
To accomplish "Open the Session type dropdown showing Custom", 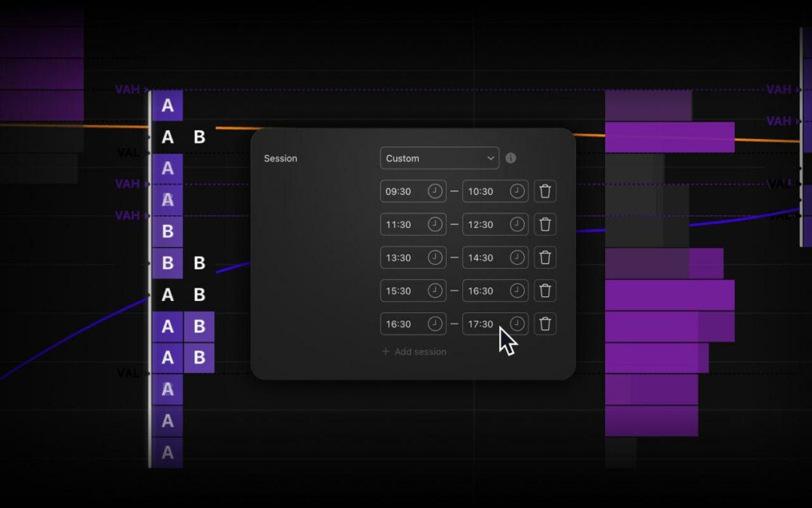I will (439, 158).
